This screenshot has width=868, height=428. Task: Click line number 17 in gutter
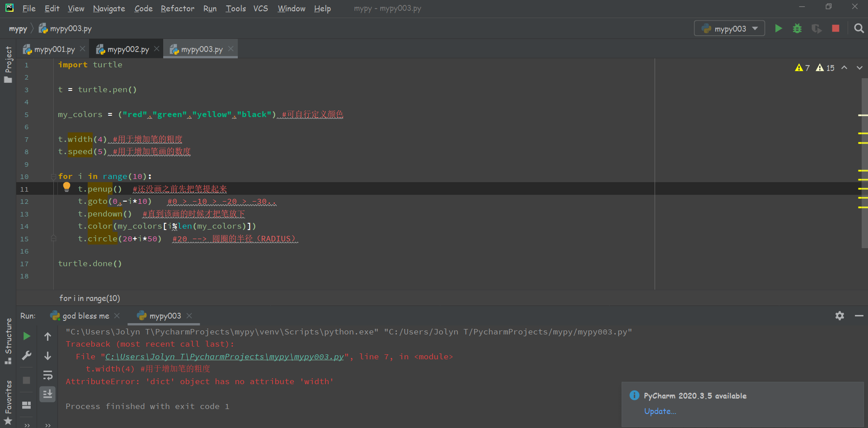click(24, 264)
